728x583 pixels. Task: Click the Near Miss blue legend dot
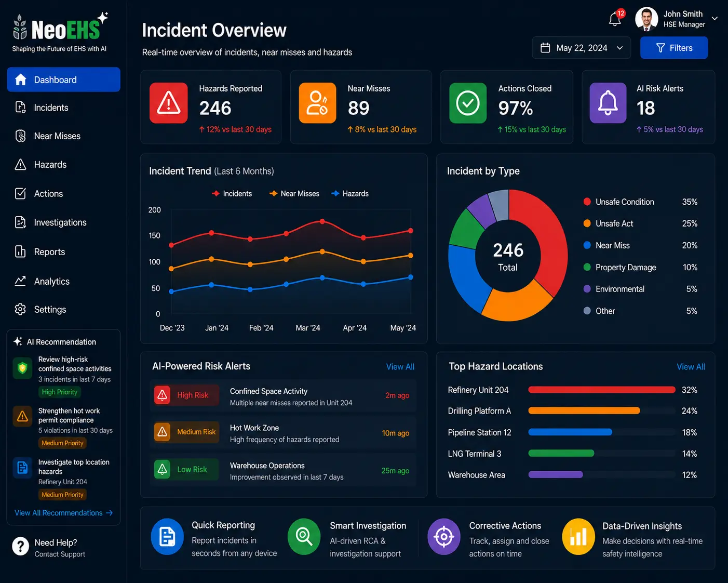(x=587, y=245)
